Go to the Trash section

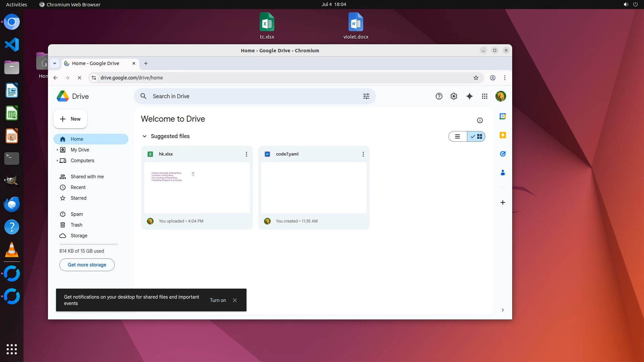(76, 225)
